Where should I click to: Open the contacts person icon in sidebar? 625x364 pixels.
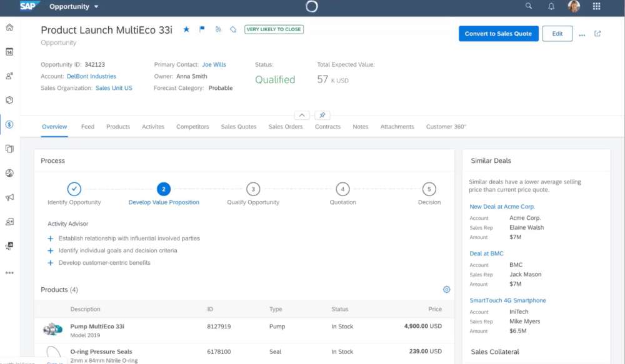[x=9, y=76]
